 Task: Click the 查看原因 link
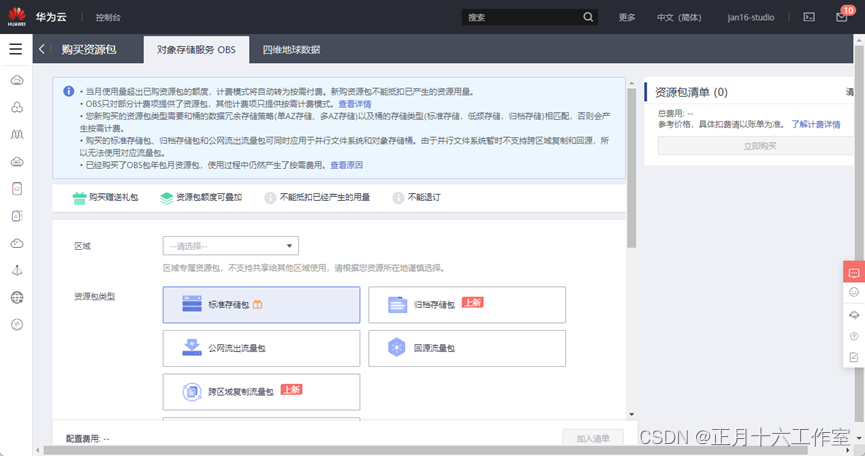click(x=346, y=165)
